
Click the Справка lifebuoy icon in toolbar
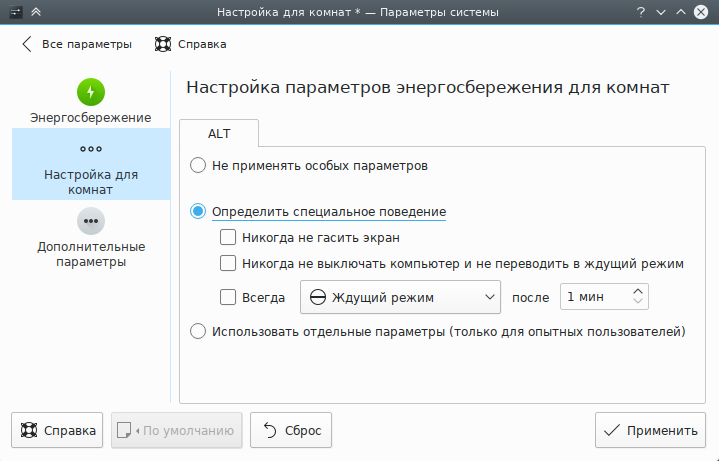(163, 44)
